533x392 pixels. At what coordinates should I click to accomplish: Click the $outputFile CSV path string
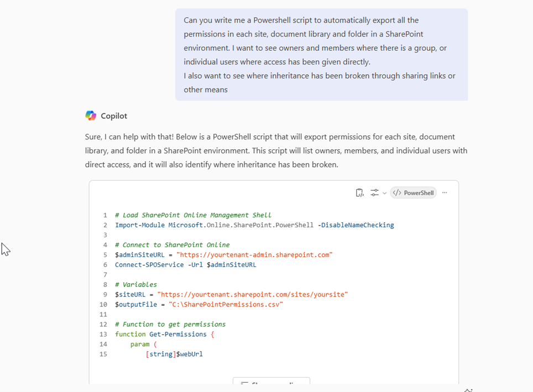[x=226, y=304]
